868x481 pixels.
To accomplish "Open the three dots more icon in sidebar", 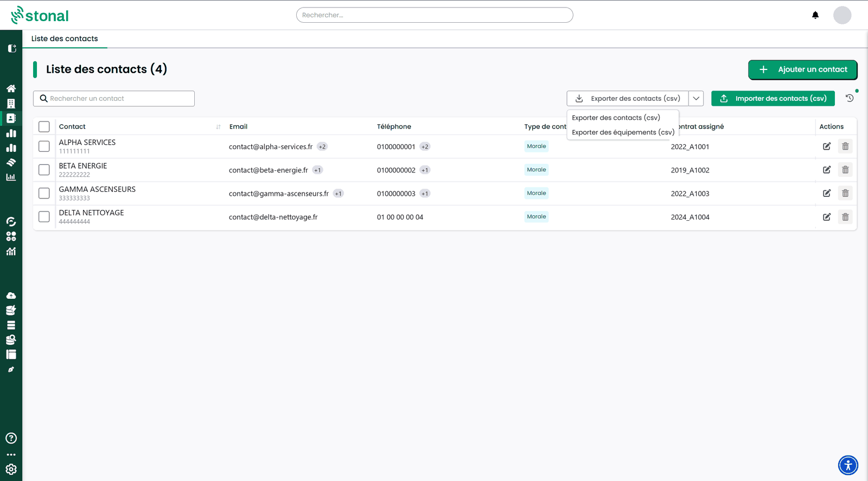I will [11, 454].
